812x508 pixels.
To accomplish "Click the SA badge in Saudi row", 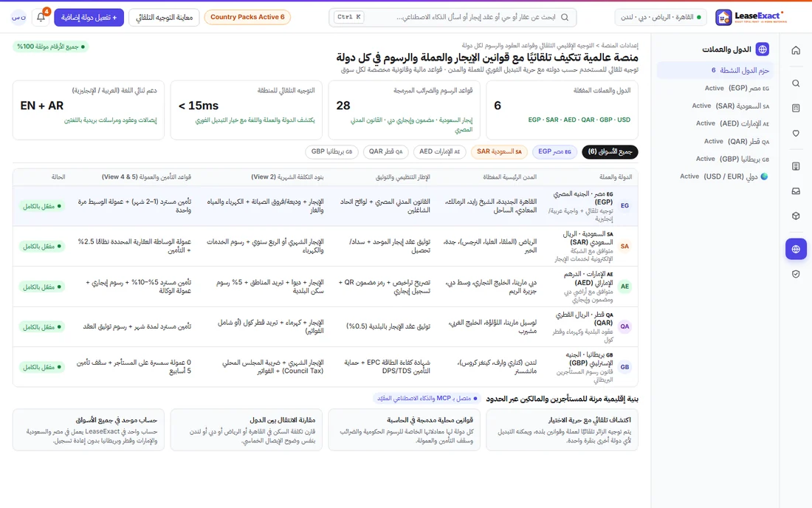I will [625, 246].
